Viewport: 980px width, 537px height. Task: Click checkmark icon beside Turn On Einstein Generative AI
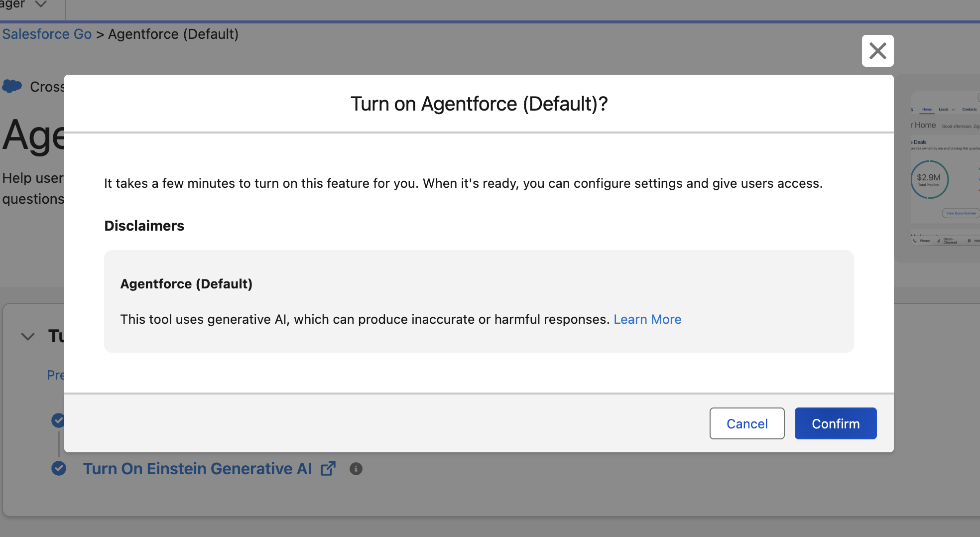(59, 469)
